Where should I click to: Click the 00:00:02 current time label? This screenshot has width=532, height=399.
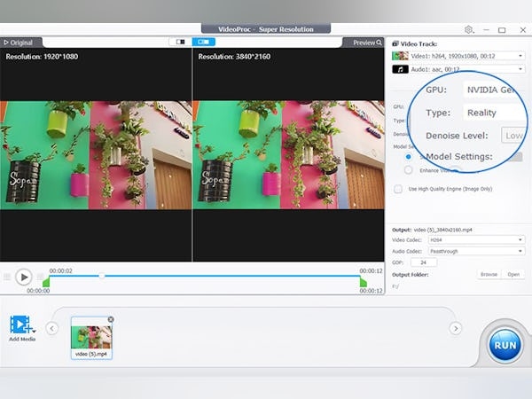pos(60,270)
